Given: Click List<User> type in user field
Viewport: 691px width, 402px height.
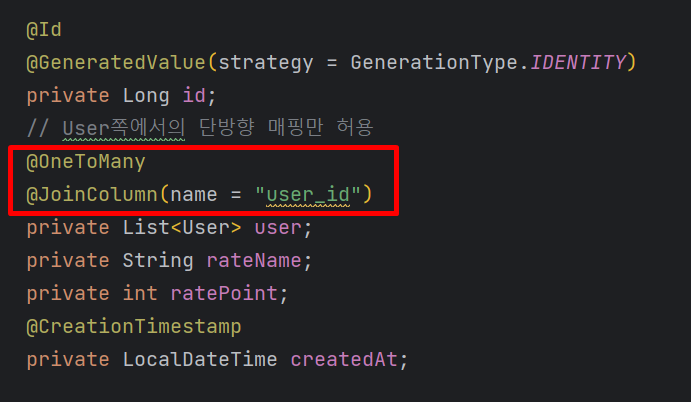Looking at the screenshot, I should click(182, 227).
